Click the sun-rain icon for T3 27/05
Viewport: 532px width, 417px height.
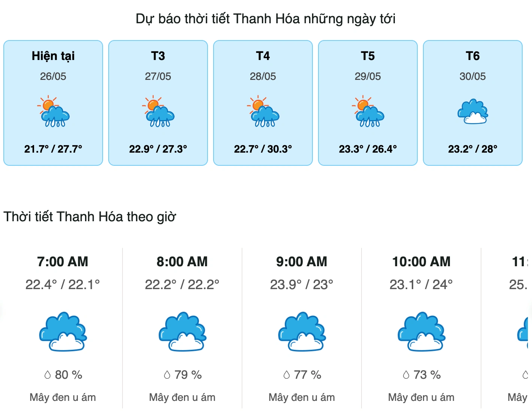158,112
